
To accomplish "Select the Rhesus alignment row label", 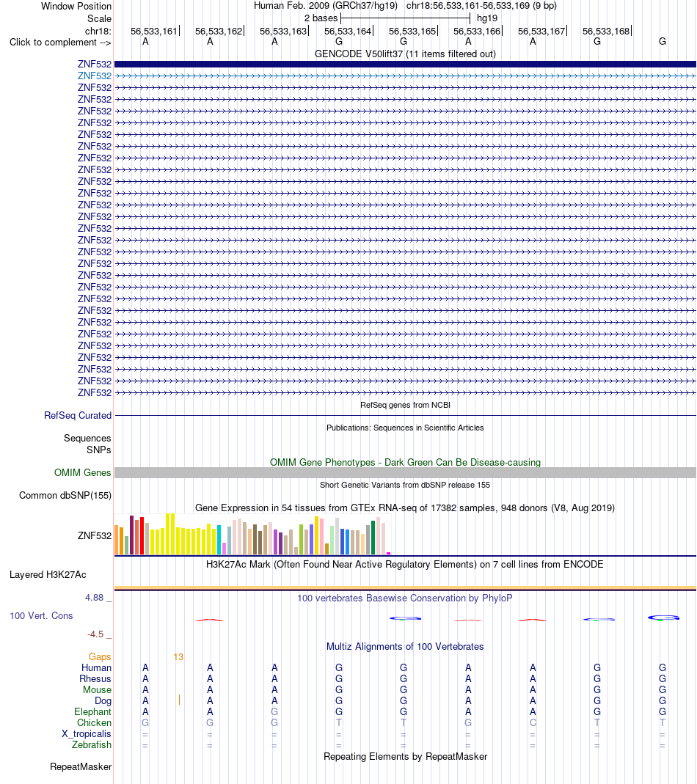I will (x=95, y=679).
